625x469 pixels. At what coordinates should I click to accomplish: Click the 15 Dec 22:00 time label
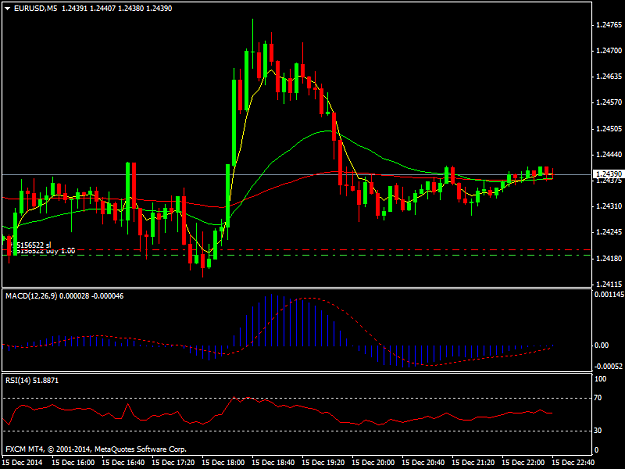(523, 462)
